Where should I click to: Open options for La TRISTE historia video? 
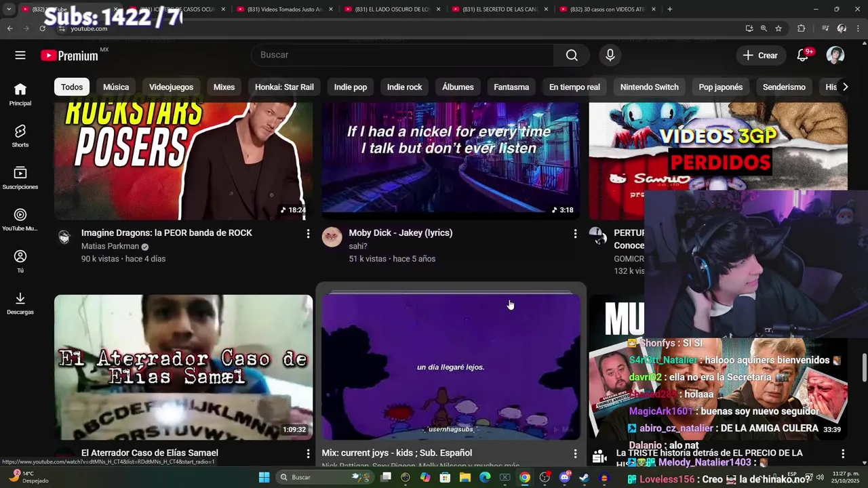[843, 453]
